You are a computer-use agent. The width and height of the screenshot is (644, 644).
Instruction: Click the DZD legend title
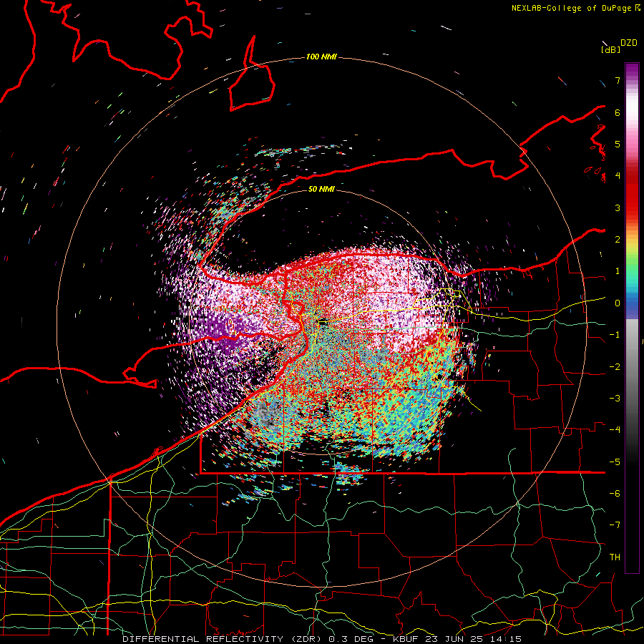[629, 43]
